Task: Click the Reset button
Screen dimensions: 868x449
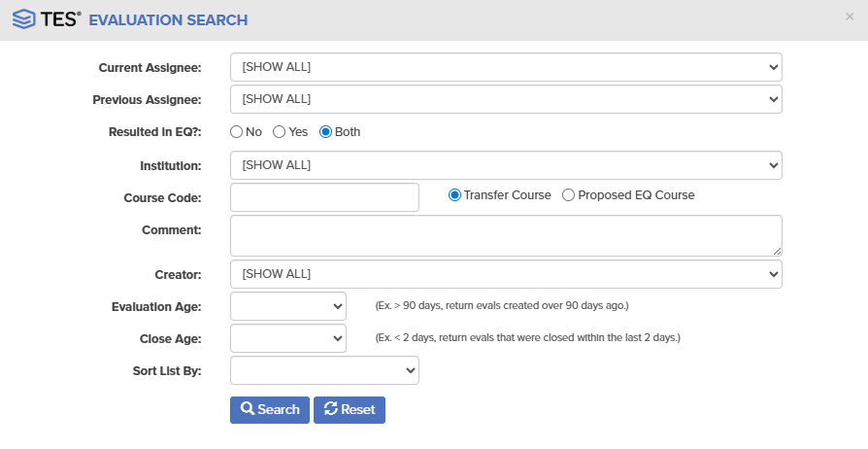Action: pos(350,410)
